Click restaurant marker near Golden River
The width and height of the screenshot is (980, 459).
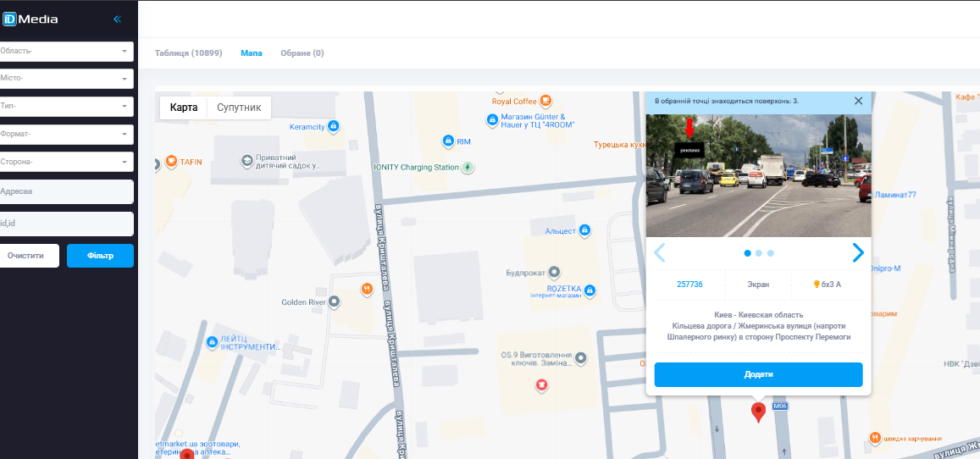(368, 289)
